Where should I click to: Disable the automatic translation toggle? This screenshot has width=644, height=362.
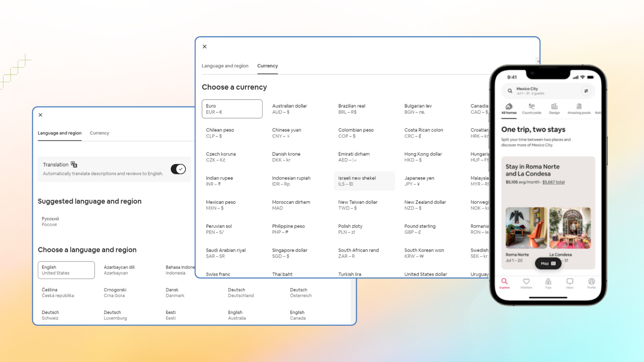[178, 169]
